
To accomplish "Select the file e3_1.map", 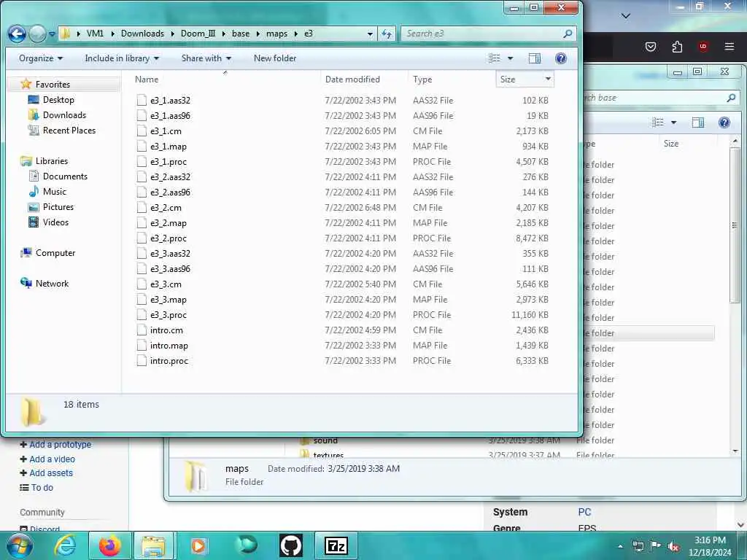I will [169, 146].
